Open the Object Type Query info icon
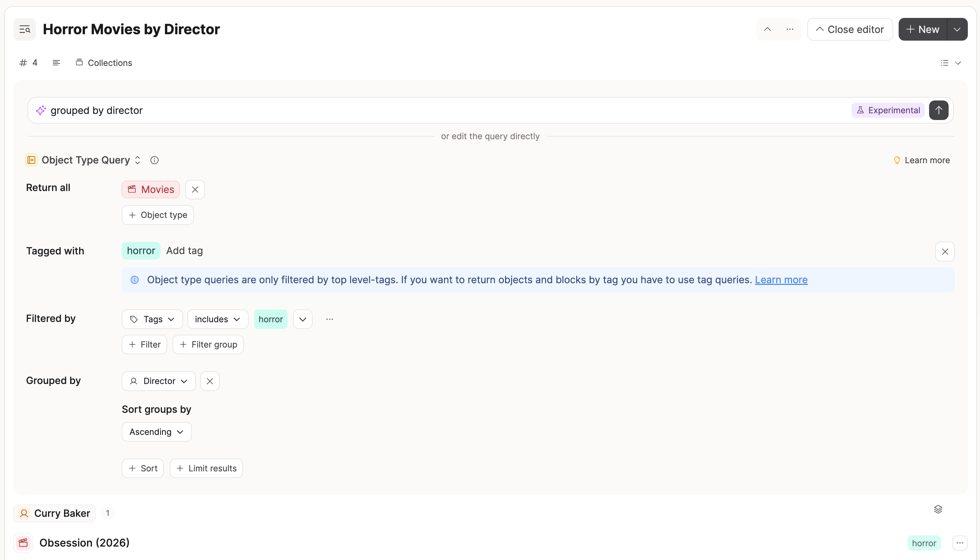 pyautogui.click(x=154, y=160)
